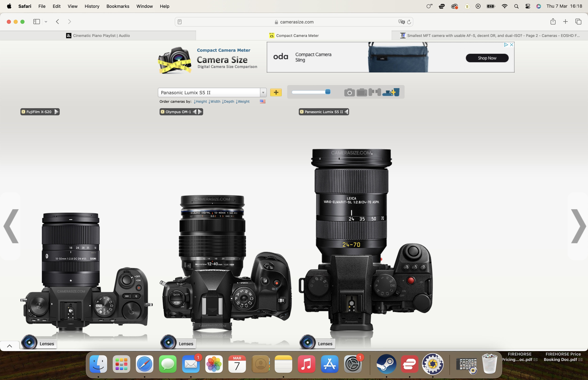Screen dimensions: 588x380
Task: Remove Olympus OM-1 with its X icon
Action: pos(163,112)
